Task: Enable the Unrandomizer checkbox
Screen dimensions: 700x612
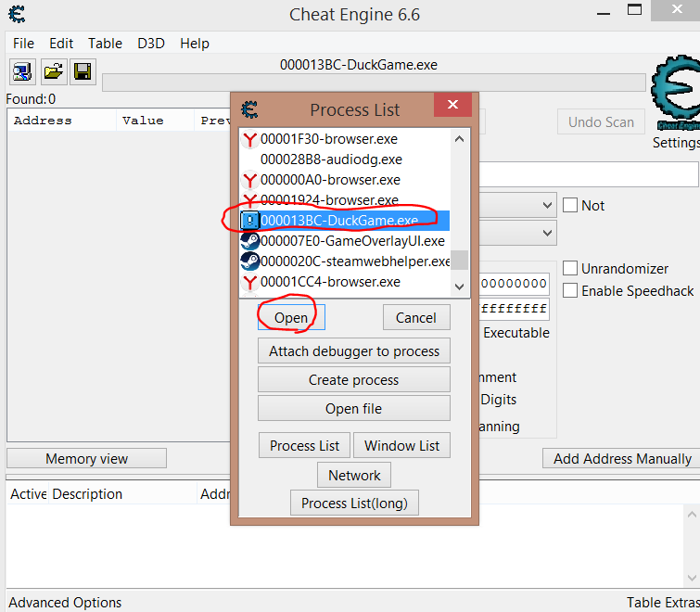Action: [570, 268]
